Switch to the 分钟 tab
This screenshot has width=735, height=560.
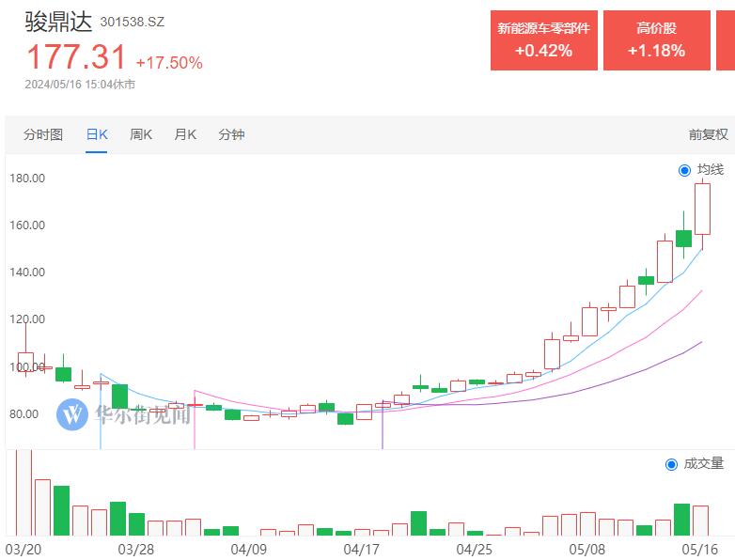pos(231,135)
